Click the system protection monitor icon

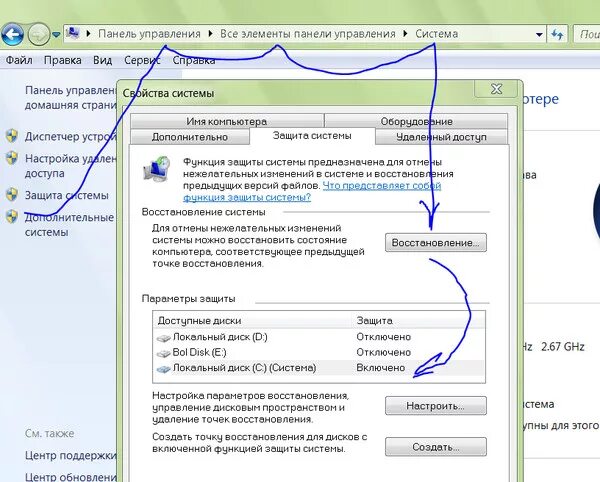pos(157,168)
